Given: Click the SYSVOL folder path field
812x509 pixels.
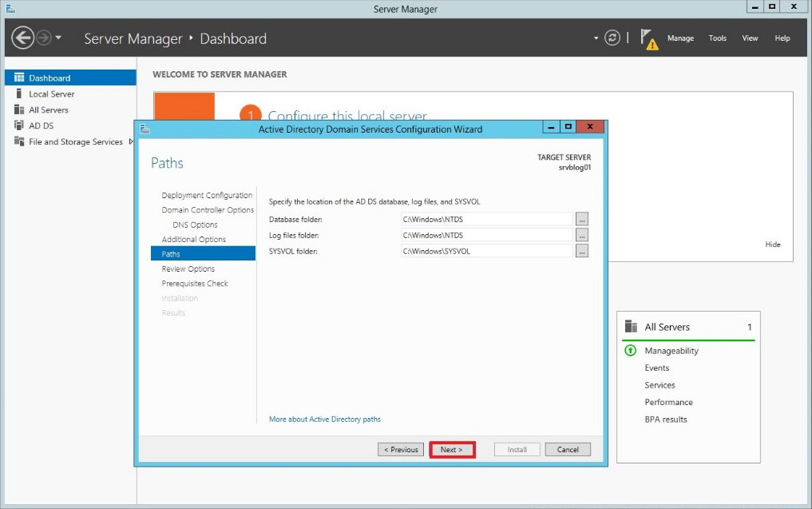Looking at the screenshot, I should coord(487,251).
